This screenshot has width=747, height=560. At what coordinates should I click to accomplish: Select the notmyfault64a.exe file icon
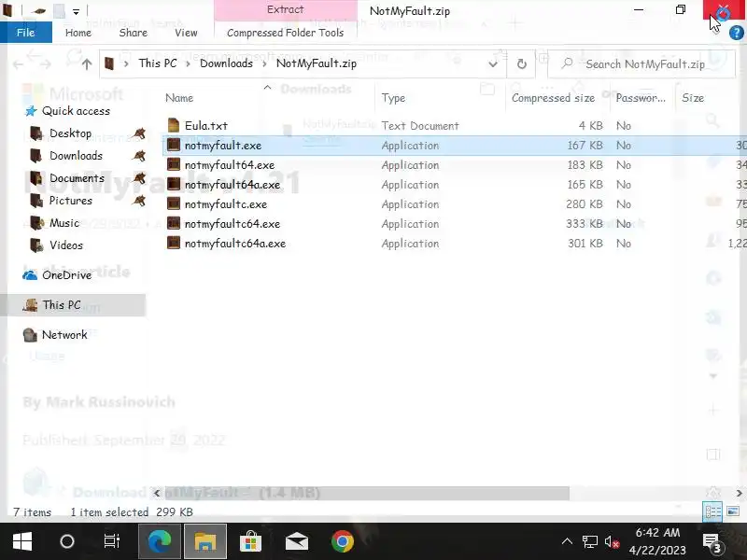(x=174, y=184)
